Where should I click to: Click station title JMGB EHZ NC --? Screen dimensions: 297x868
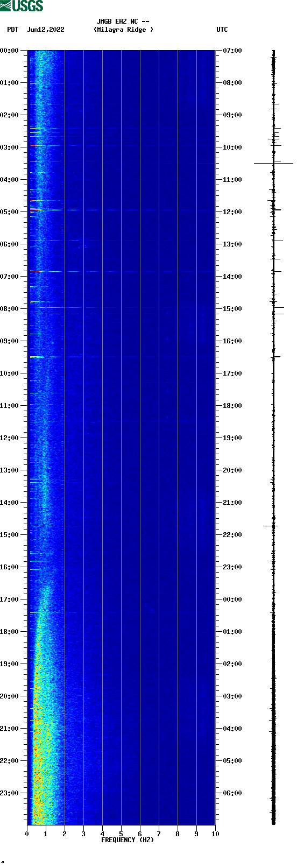[x=123, y=22]
